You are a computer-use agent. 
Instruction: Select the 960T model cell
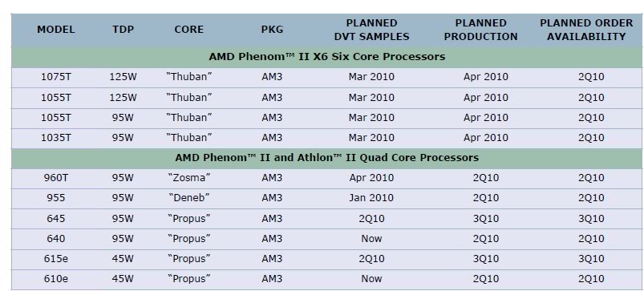[56, 178]
